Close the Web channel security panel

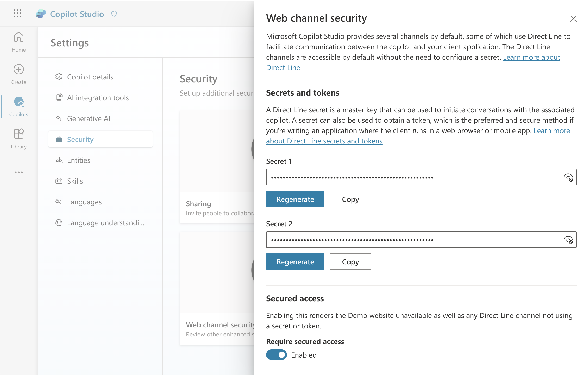(x=573, y=19)
